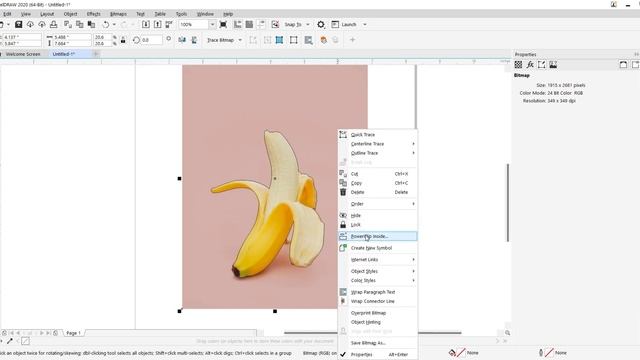
Task: Click the no-color swatch in the palette bar
Action: [25, 341]
